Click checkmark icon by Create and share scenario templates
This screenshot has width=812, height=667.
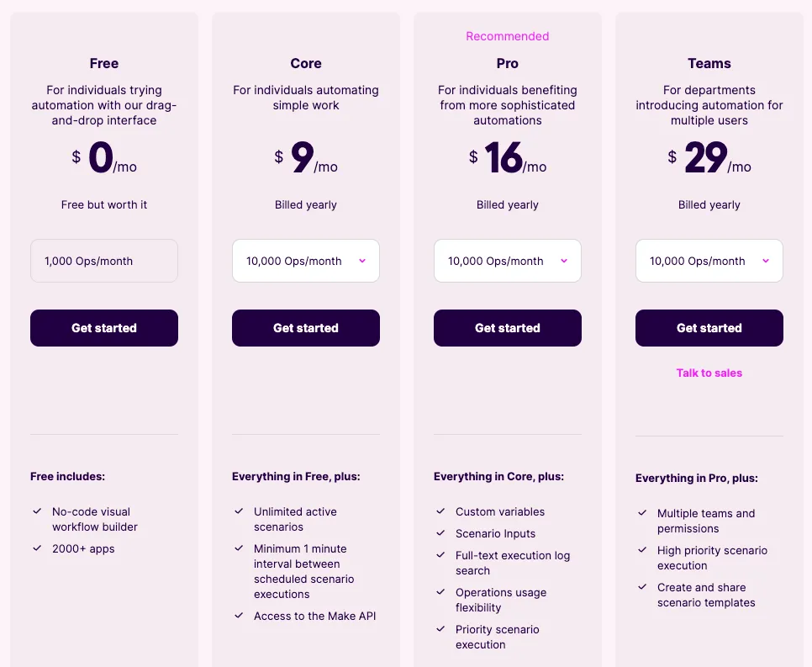pos(642,587)
